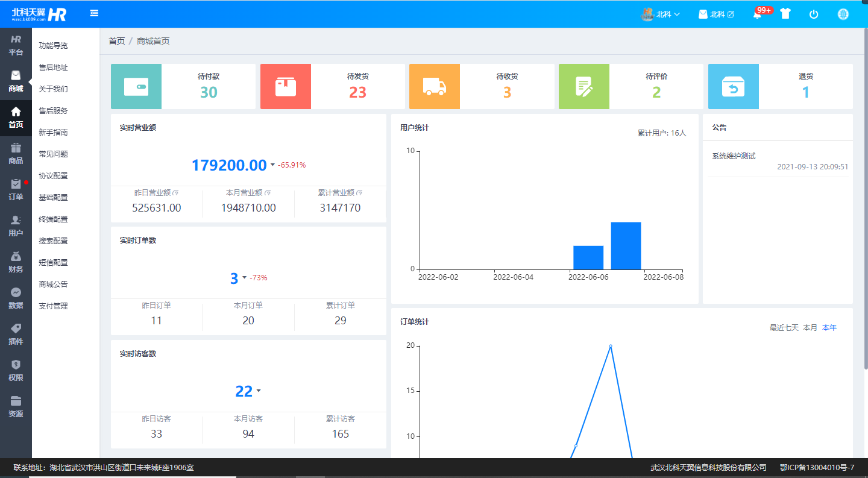Click the 累计用户: 16人 label
Image resolution: width=868 pixels, height=478 pixels.
[x=662, y=133]
